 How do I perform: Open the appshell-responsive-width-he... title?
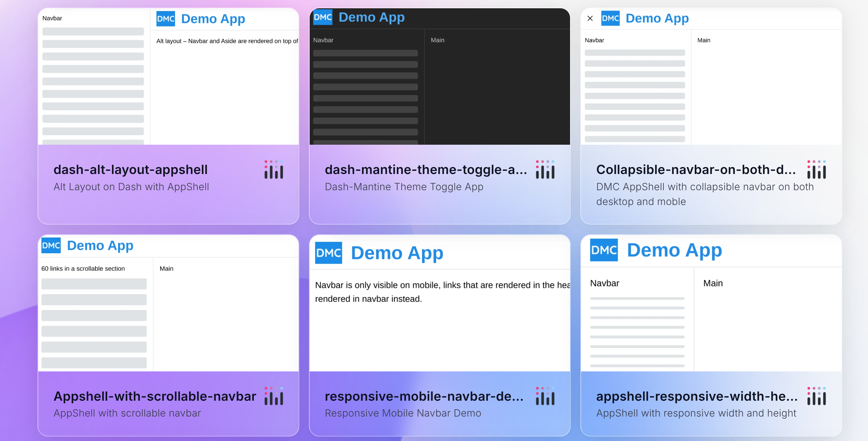697,396
